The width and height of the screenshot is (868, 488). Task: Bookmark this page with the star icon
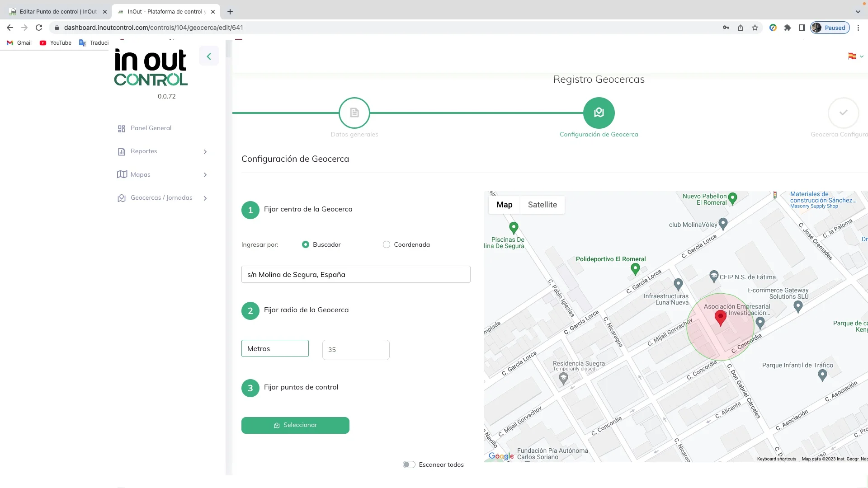click(755, 28)
